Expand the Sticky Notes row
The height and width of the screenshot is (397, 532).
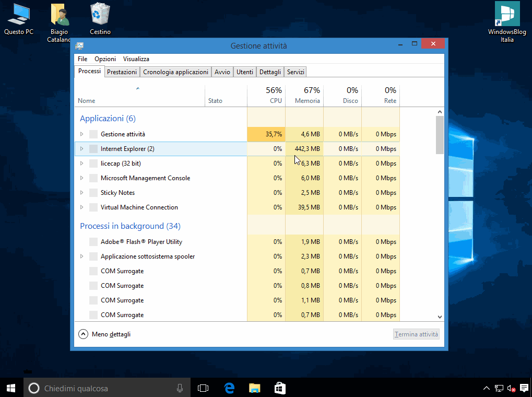(82, 193)
